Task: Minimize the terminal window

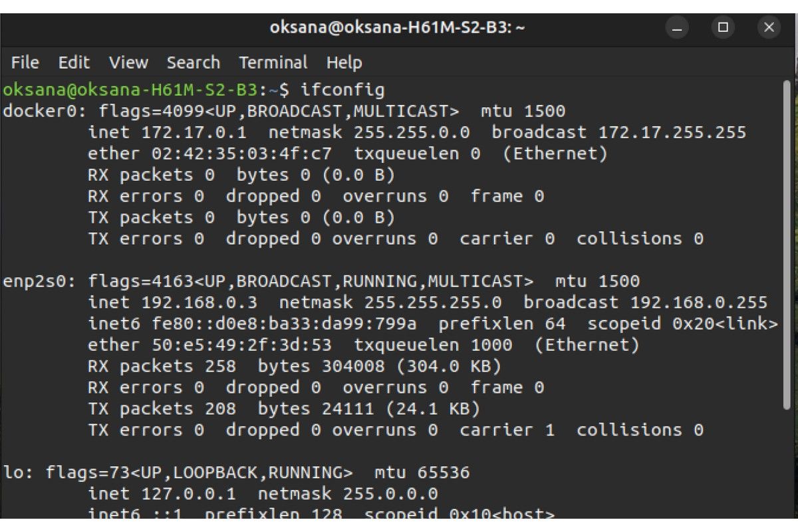Action: [678, 27]
